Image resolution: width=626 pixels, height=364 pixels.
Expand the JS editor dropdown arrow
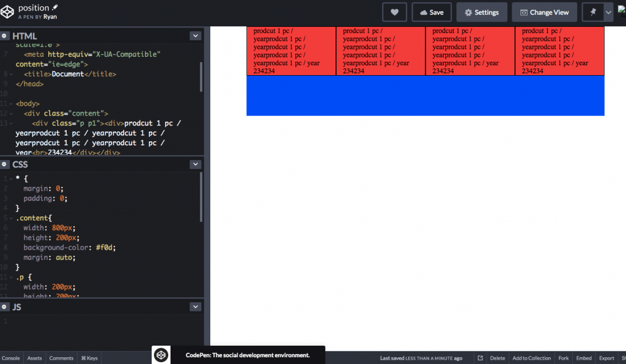[195, 307]
